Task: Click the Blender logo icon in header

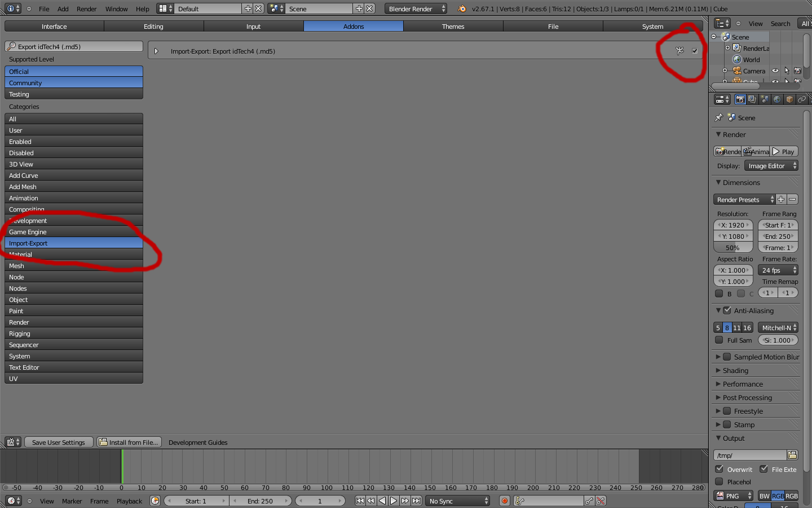Action: [x=462, y=8]
